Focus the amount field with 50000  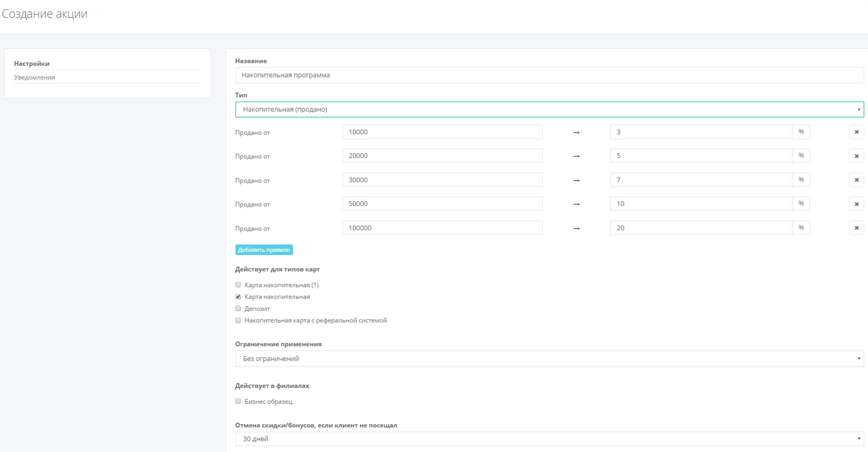pos(443,204)
